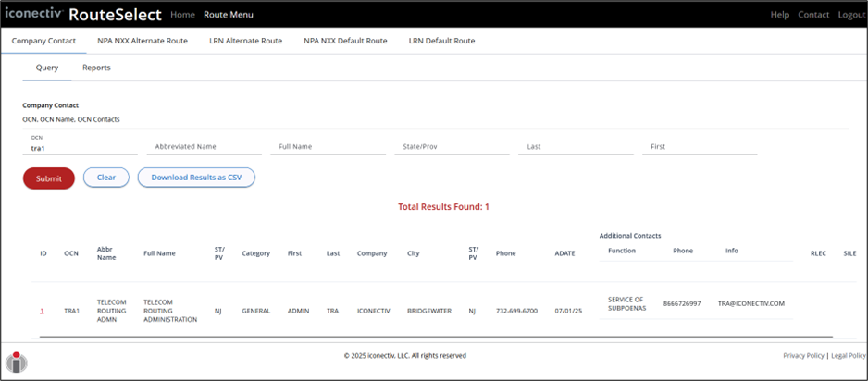The height and width of the screenshot is (381, 868).
Task: Go to the LRN Default Route tab
Action: pyautogui.click(x=441, y=41)
